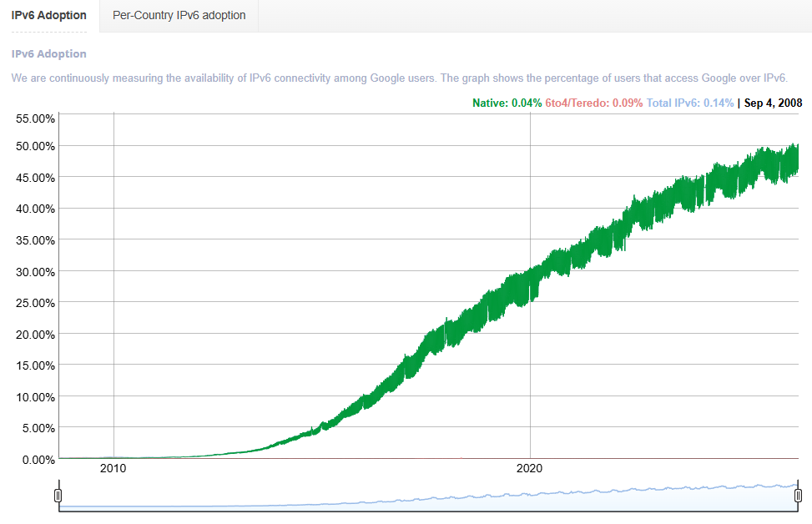Open the Per-Country IPv6 adoption tab
812x524 pixels.
(179, 16)
